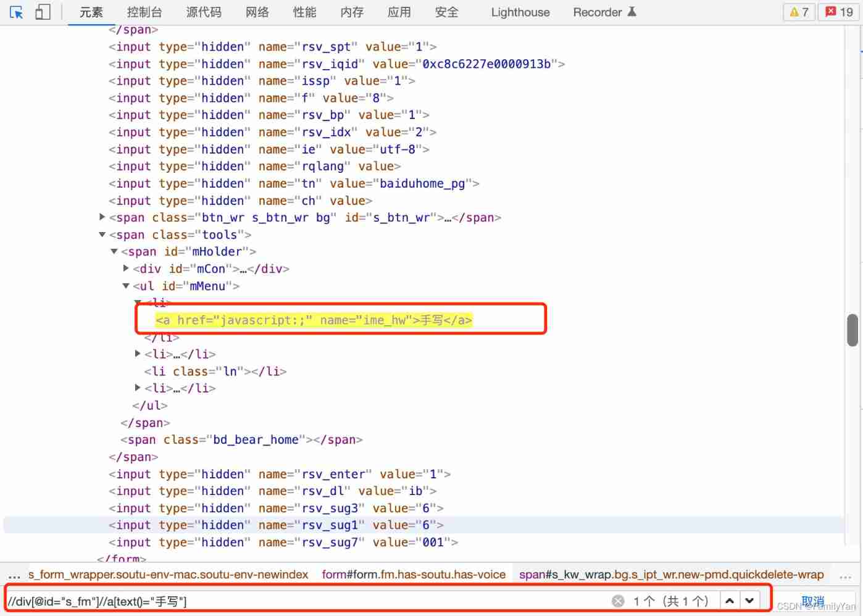Viewport: 863px width, 616px height.
Task: Collapse the span class tools node
Action: point(102,234)
